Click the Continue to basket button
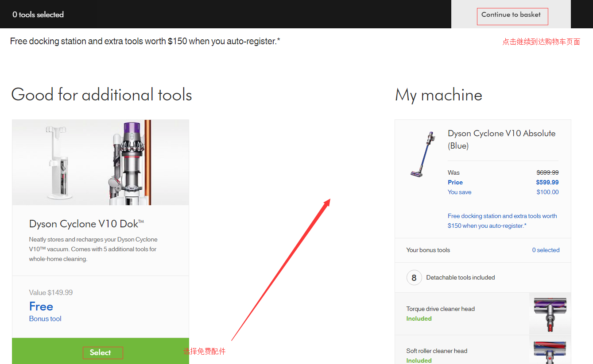 click(x=511, y=15)
